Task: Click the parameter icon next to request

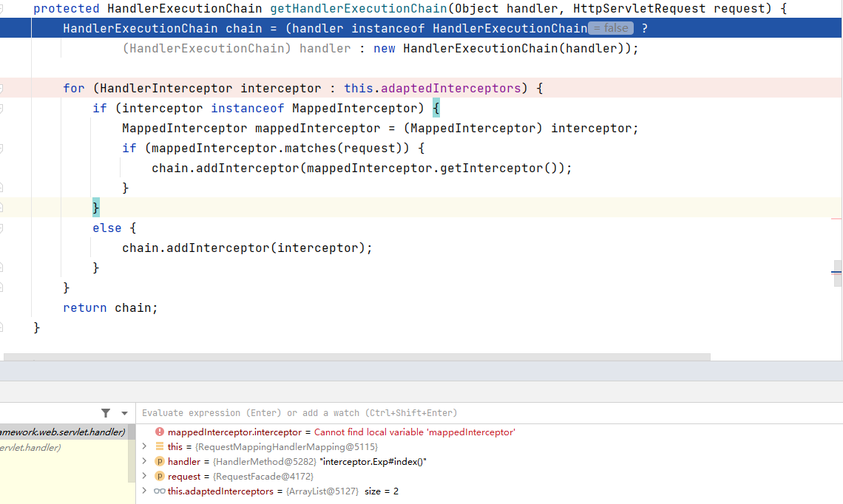Action: point(160,477)
